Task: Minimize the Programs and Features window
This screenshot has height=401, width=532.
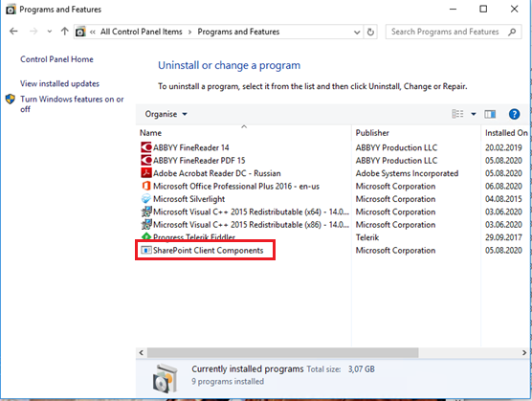Action: [x=453, y=10]
